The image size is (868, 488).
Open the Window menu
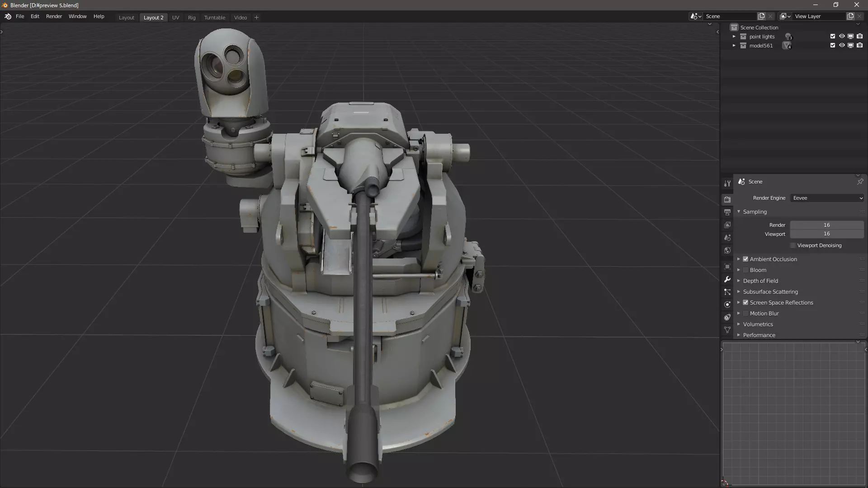pos(77,16)
